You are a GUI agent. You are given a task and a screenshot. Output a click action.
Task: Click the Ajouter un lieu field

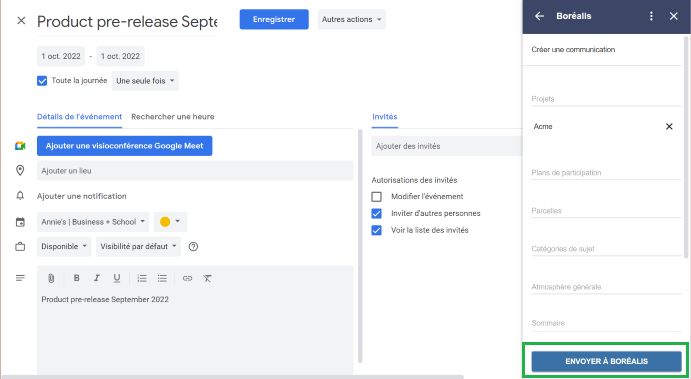[195, 171]
